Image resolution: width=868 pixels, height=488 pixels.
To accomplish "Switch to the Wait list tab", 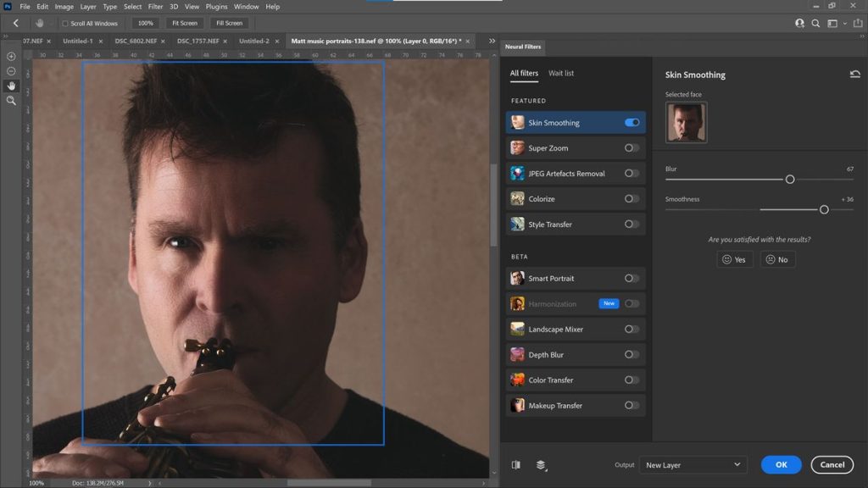I will pos(561,74).
